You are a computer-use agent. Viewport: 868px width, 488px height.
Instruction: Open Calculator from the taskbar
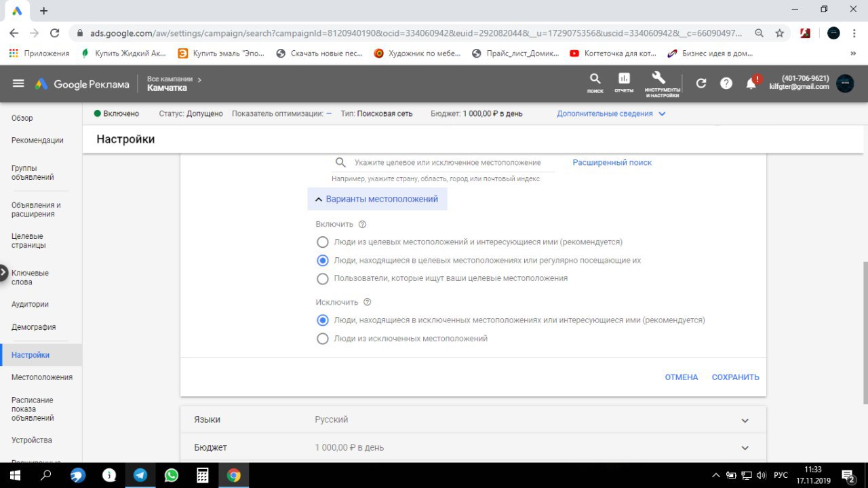[x=203, y=475]
